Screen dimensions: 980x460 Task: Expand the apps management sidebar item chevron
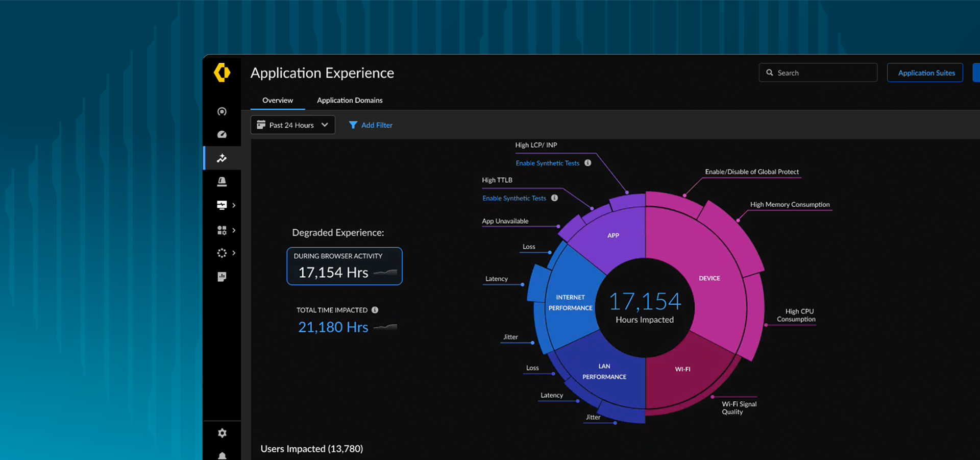click(234, 230)
